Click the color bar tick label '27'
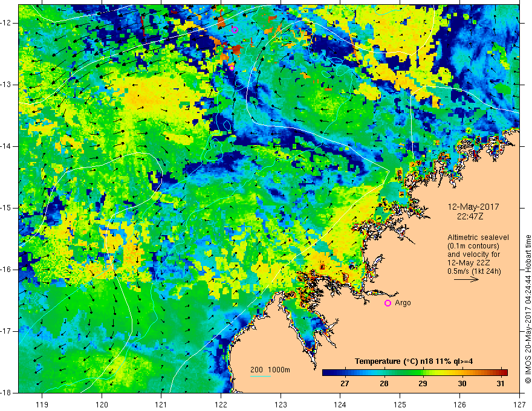The width and height of the screenshot is (532, 411). (345, 384)
